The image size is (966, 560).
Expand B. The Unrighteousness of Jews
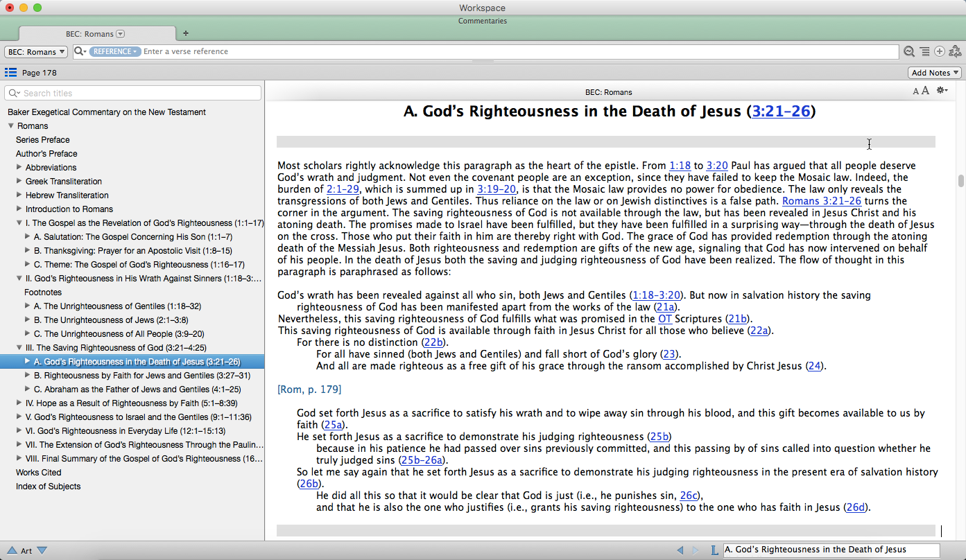[28, 320]
